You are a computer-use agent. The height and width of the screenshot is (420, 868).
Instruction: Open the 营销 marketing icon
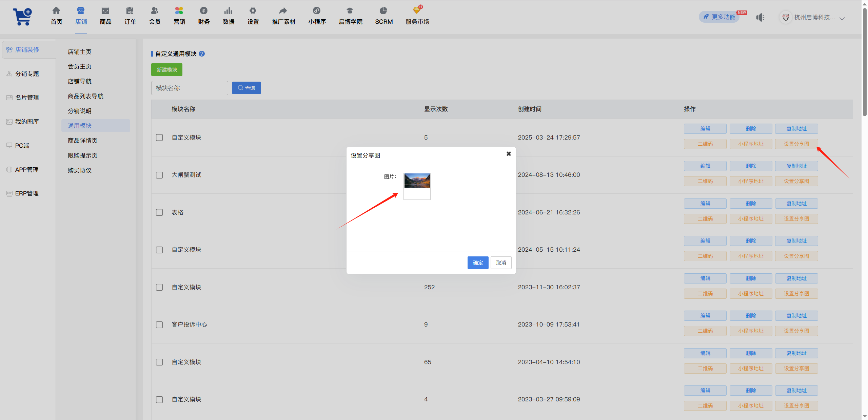[x=179, y=11]
